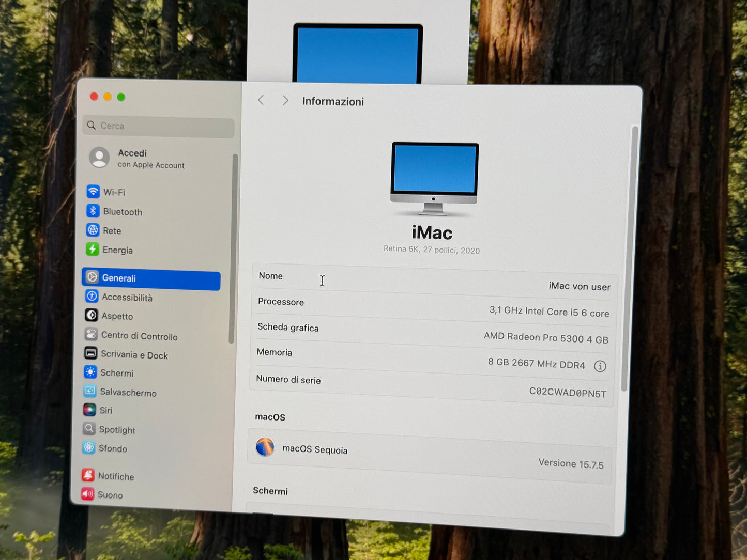
Task: Open the Accessibilità icon in sidebar
Action: tap(92, 296)
